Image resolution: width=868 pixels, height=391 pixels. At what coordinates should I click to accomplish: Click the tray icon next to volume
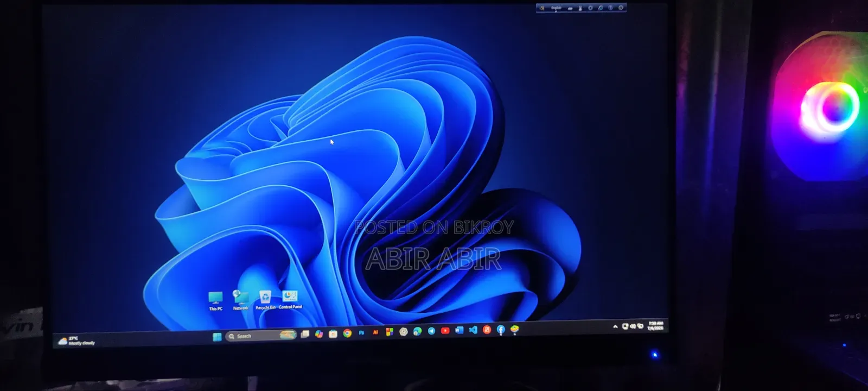tap(640, 326)
